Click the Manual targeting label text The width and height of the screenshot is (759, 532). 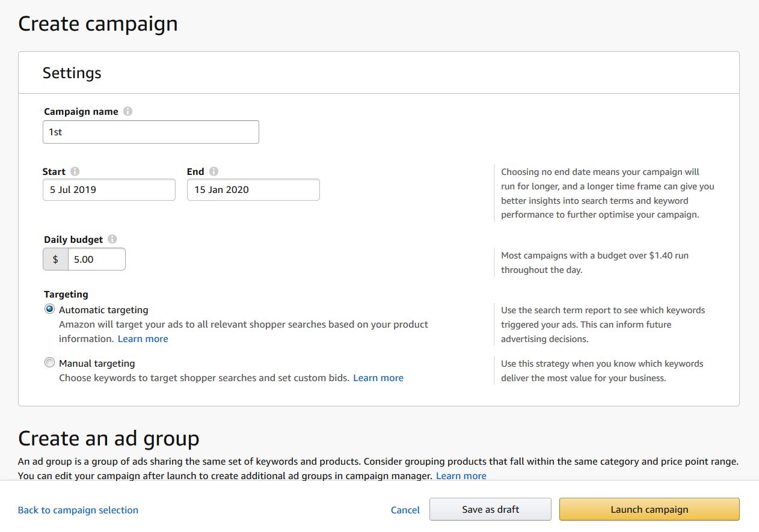(x=97, y=363)
